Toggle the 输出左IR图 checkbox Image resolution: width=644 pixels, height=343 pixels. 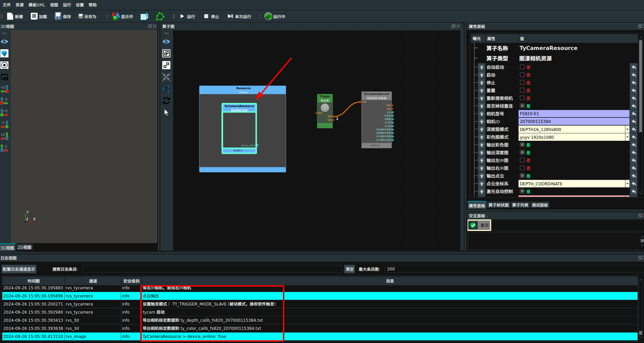(522, 160)
